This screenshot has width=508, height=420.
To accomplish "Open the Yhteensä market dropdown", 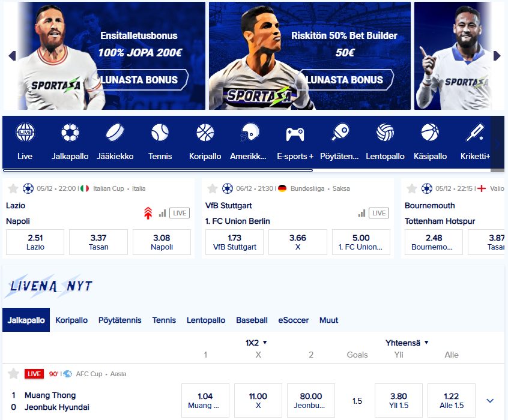I will (x=407, y=343).
